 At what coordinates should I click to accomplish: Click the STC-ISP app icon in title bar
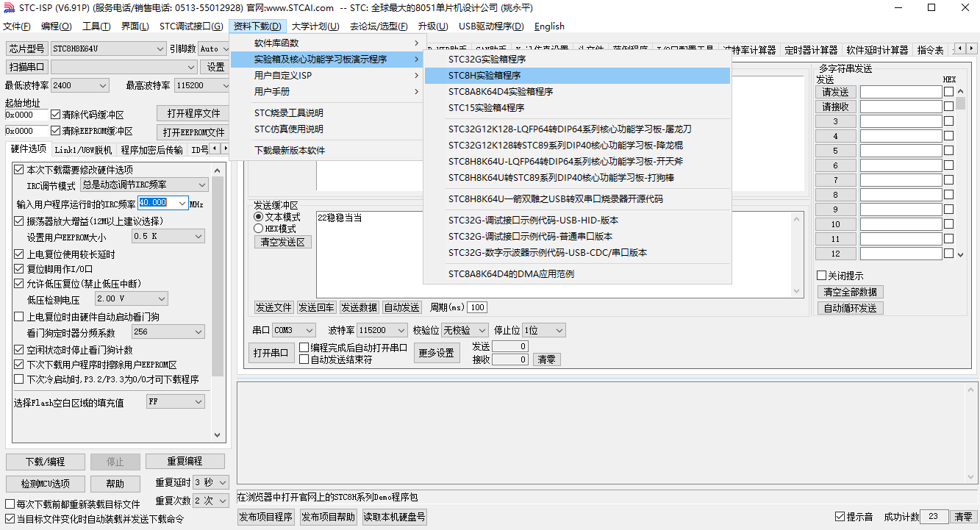(9, 7)
